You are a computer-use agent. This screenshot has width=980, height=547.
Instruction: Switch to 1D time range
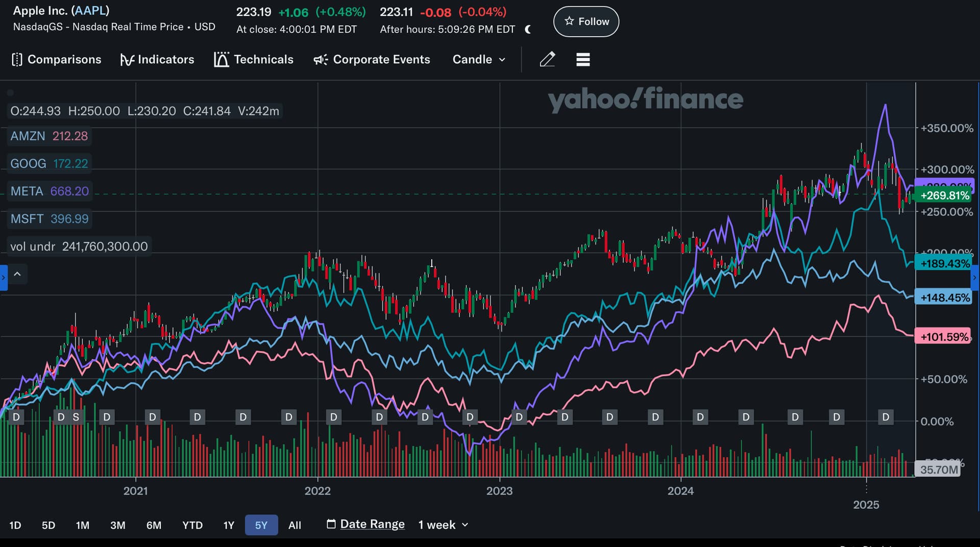[15, 525]
